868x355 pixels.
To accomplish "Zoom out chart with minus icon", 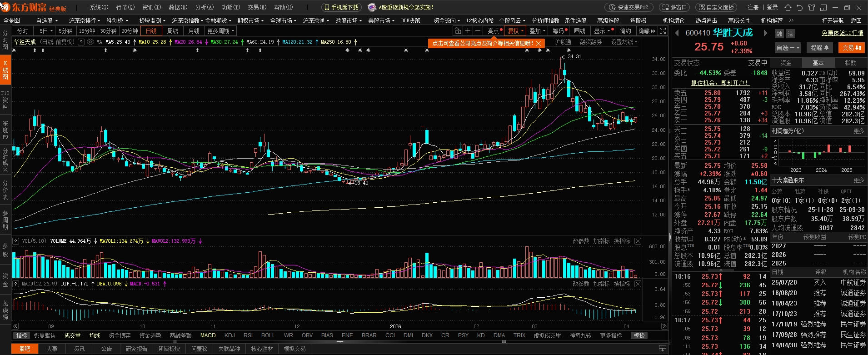I will pos(478,31).
